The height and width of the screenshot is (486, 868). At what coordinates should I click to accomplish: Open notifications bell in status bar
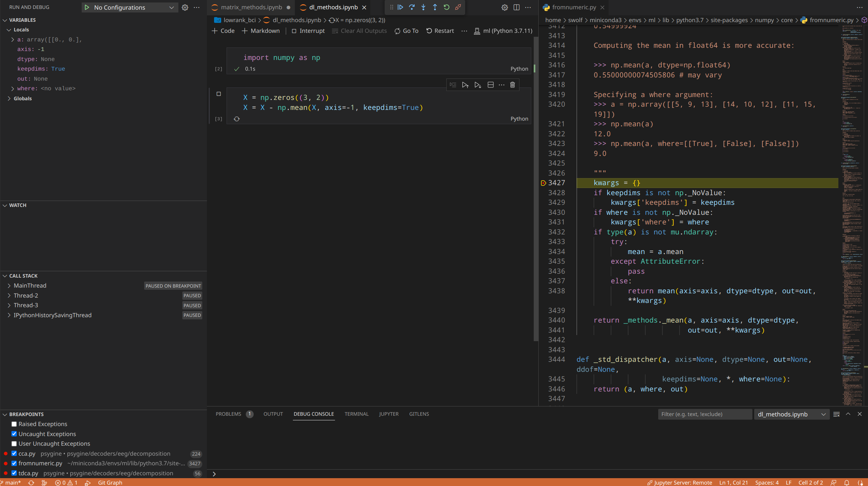(x=847, y=482)
